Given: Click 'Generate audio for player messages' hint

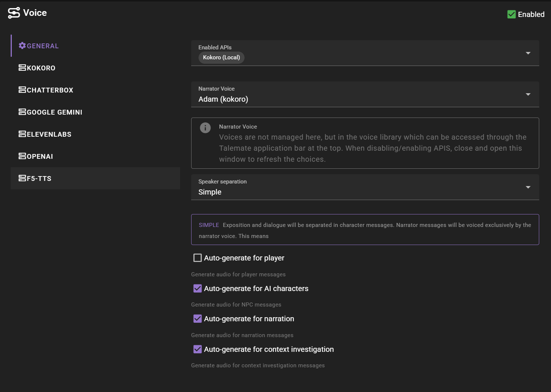Looking at the screenshot, I should [x=238, y=274].
